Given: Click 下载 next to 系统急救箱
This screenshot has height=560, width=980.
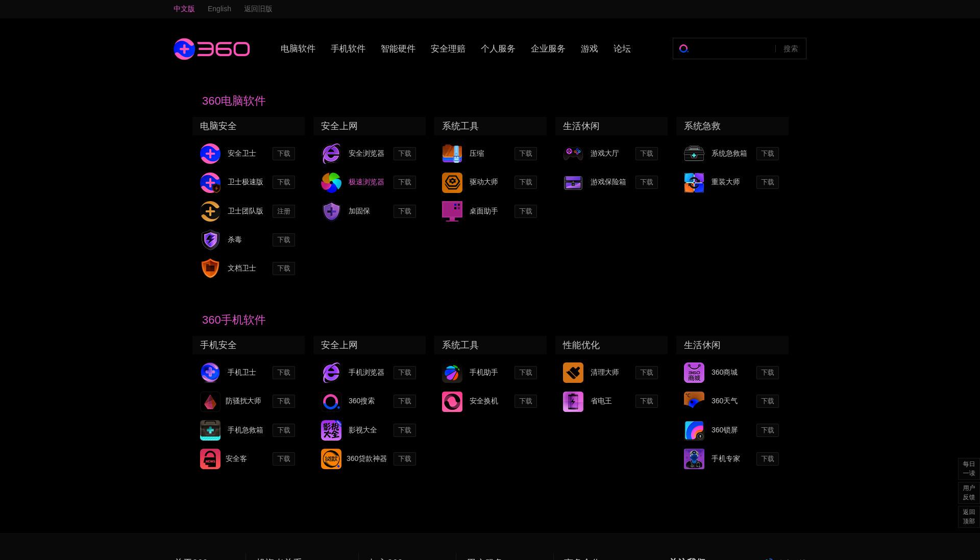Looking at the screenshot, I should [x=768, y=154].
